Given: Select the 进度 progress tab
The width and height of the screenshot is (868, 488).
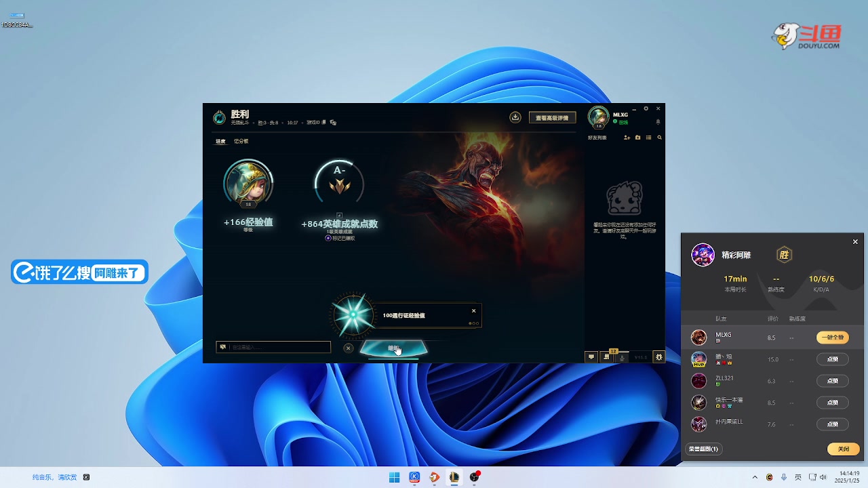Looking at the screenshot, I should point(220,142).
